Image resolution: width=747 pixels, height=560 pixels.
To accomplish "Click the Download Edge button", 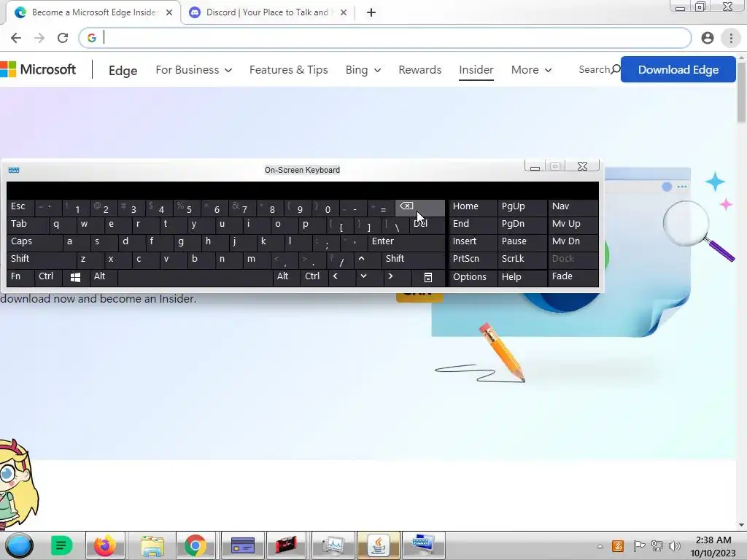I will 678,69.
